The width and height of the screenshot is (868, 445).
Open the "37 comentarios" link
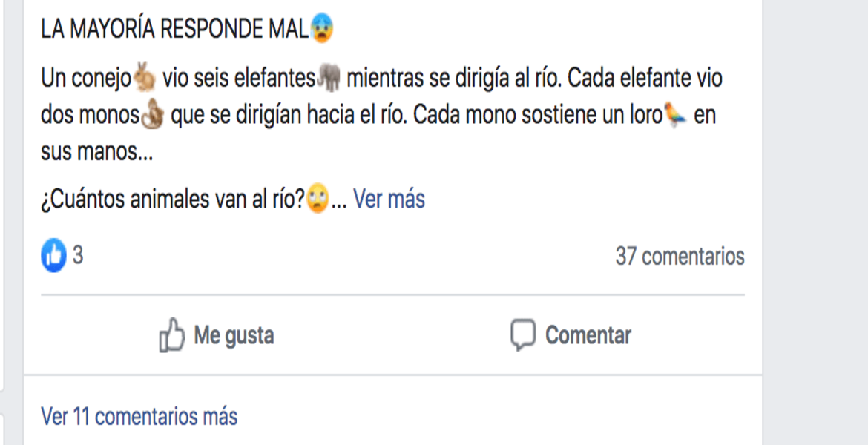[x=680, y=257]
